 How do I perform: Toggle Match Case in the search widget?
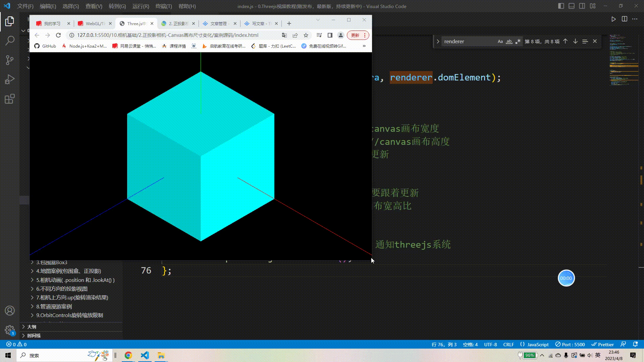pyautogui.click(x=500, y=41)
